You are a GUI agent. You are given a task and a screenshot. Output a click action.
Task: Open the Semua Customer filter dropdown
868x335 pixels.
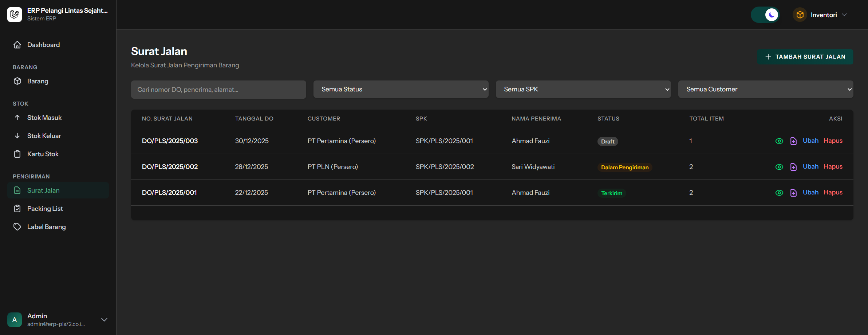(x=765, y=89)
